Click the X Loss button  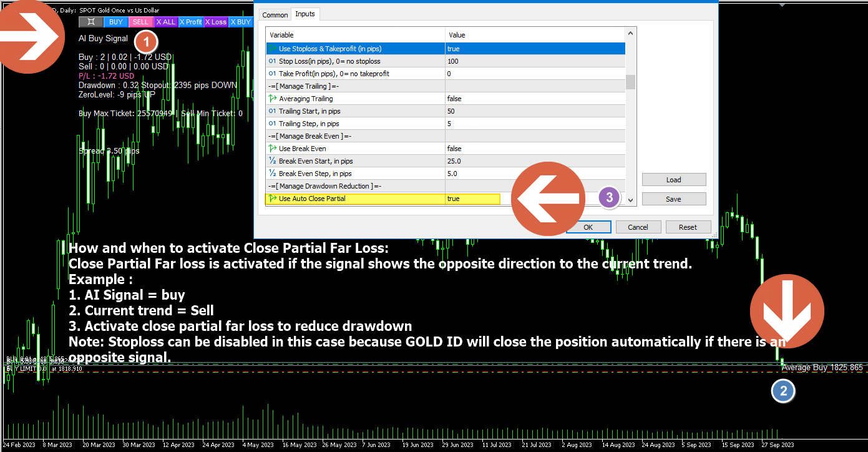(x=216, y=22)
